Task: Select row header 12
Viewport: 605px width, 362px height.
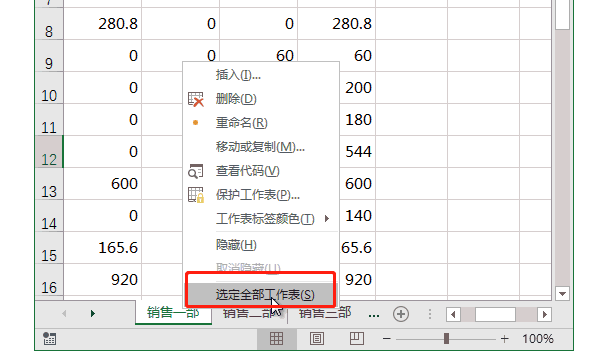Action: pos(49,152)
